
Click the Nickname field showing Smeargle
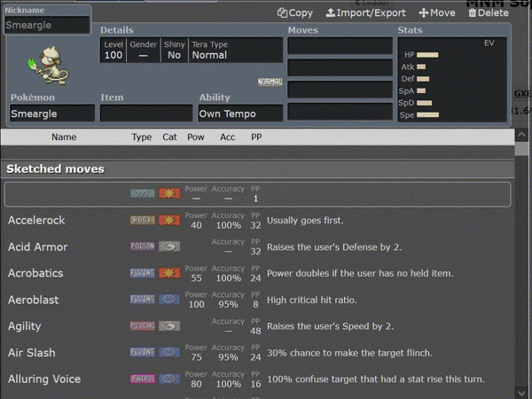pyautogui.click(x=47, y=26)
